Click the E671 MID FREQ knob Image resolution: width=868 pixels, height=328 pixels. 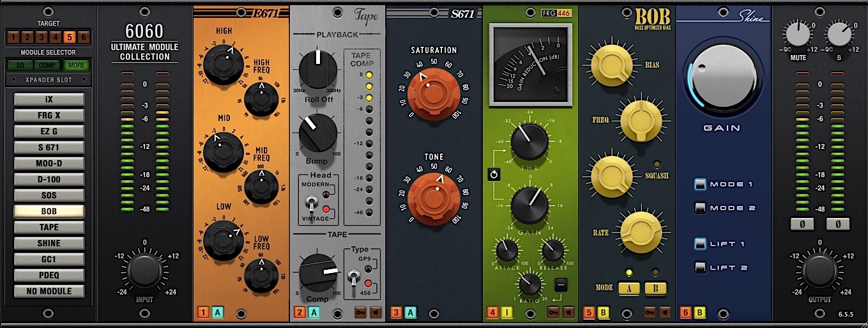click(261, 187)
